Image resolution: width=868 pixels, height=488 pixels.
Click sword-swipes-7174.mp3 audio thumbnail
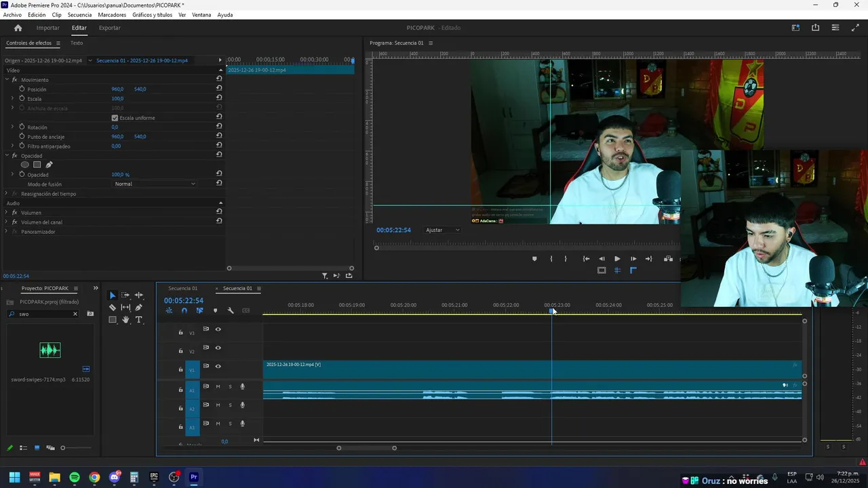[x=50, y=350]
